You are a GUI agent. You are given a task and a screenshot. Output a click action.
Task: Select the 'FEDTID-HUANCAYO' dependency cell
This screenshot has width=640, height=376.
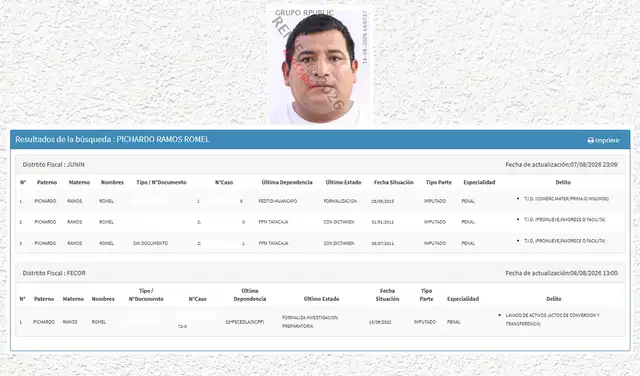(278, 201)
